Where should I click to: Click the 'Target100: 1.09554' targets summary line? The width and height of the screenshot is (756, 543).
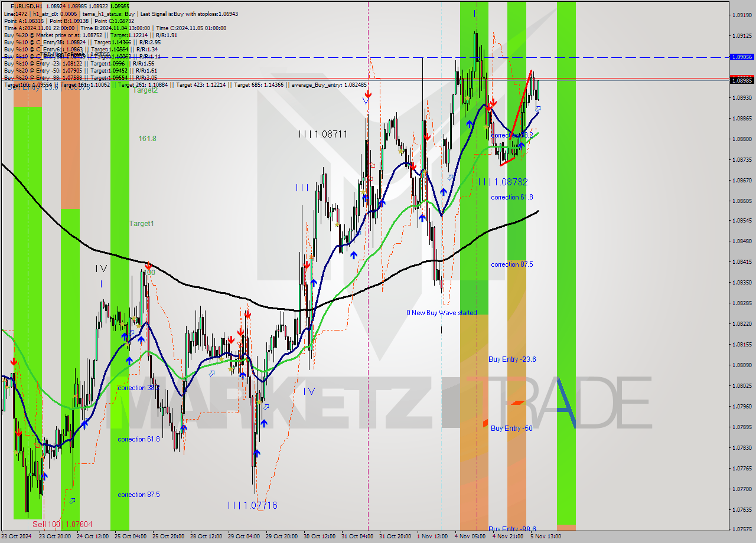(x=185, y=84)
